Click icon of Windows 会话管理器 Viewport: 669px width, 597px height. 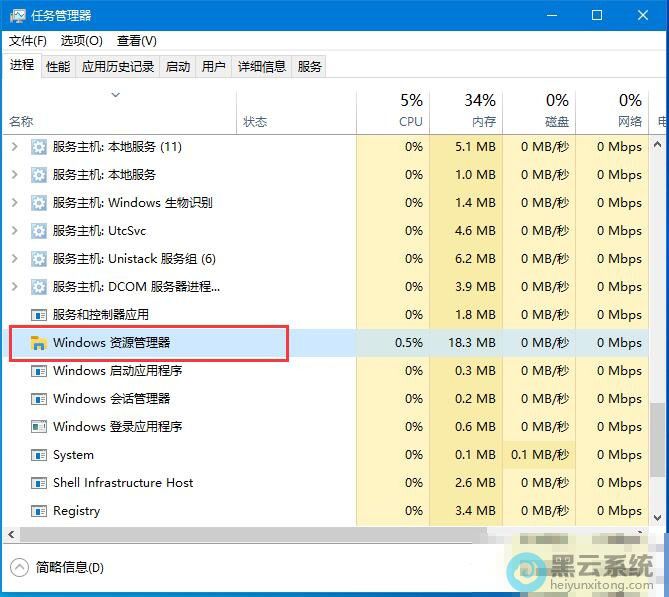[x=39, y=399]
